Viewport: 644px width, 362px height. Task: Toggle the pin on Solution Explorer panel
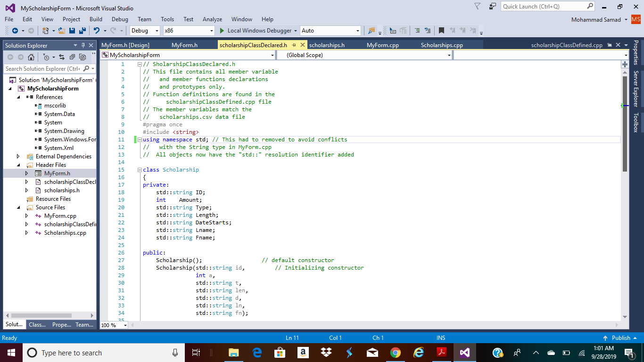83,45
